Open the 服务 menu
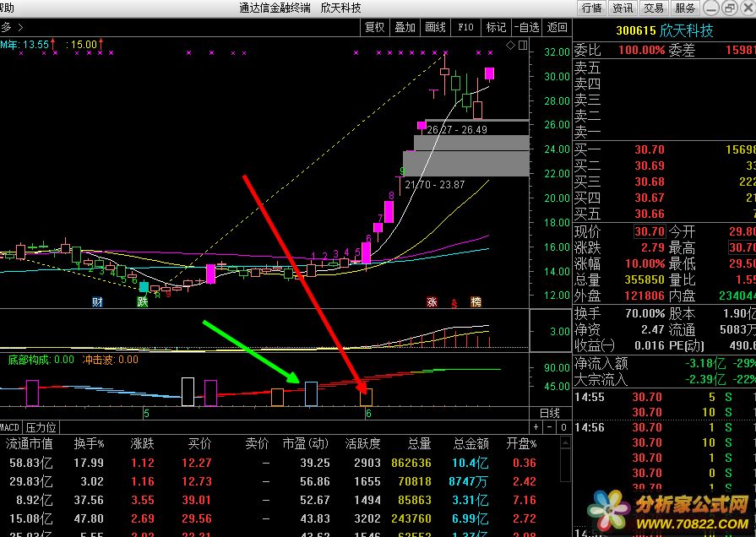Image resolution: width=756 pixels, height=537 pixels. point(685,8)
